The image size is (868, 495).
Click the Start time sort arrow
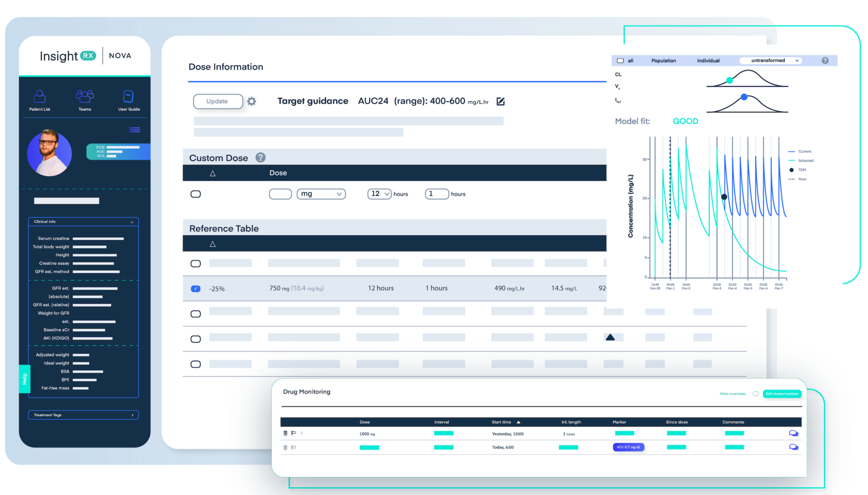click(x=518, y=422)
